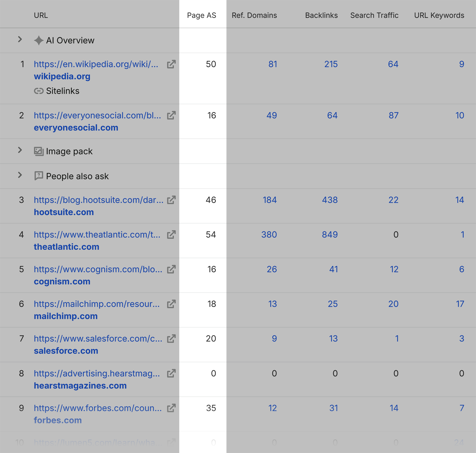The width and height of the screenshot is (476, 453).
Task: Expand the Image pack row
Action: [x=20, y=150]
